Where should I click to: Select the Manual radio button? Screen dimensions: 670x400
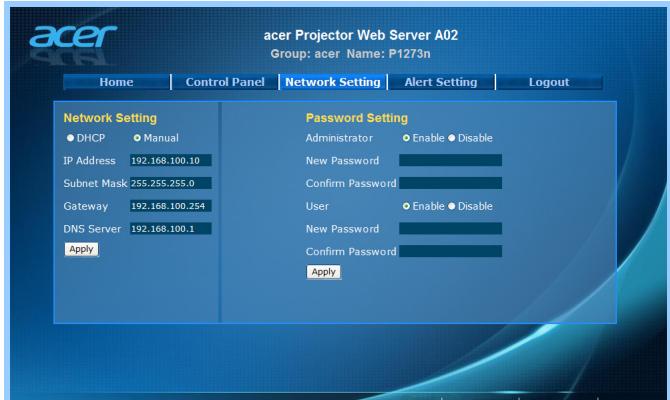(137, 138)
